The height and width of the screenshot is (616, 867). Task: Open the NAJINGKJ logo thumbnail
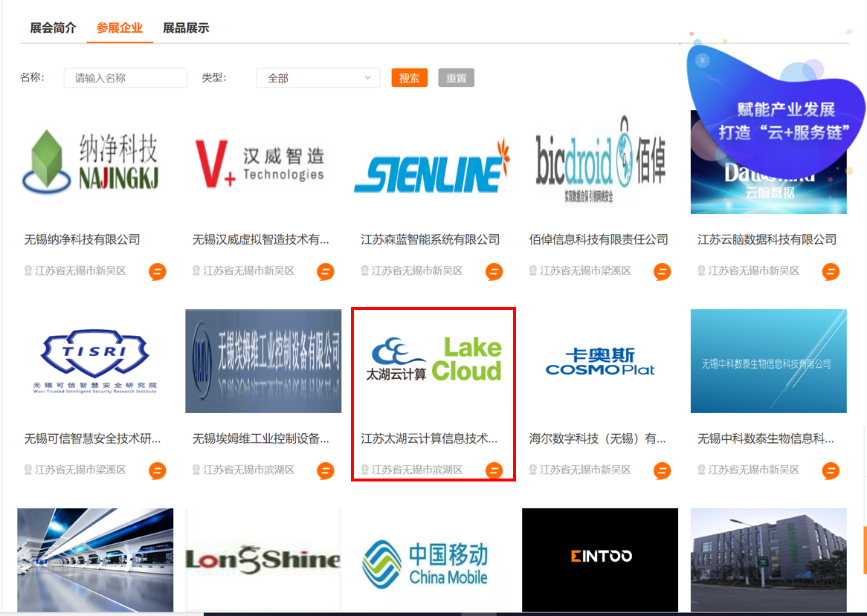[95, 162]
